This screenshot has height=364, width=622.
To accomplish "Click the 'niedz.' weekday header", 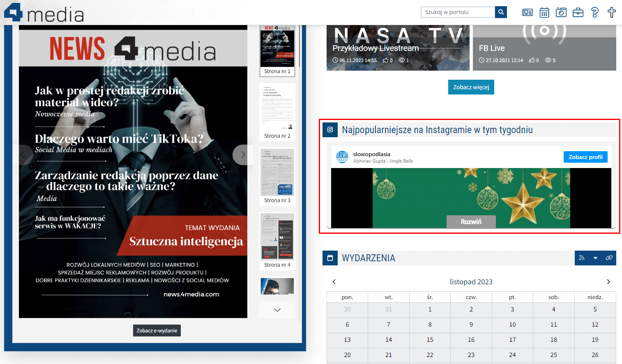I will pyautogui.click(x=595, y=297).
